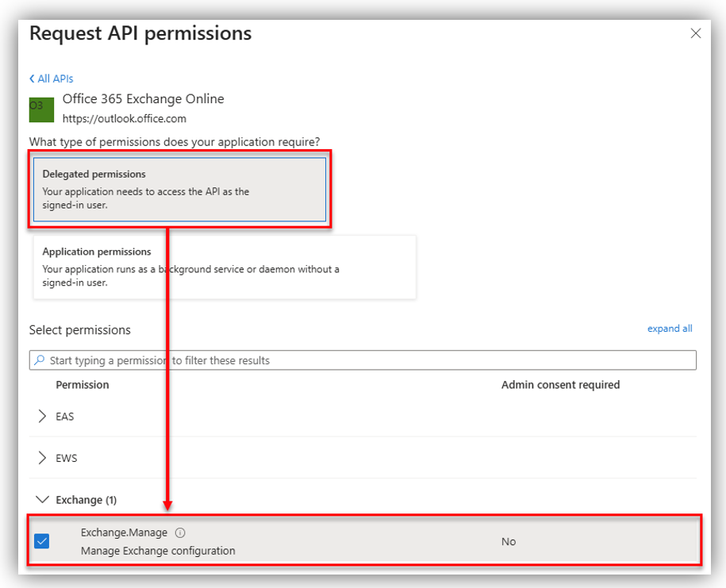Go back to All APIs
The image size is (726, 588).
click(x=51, y=79)
